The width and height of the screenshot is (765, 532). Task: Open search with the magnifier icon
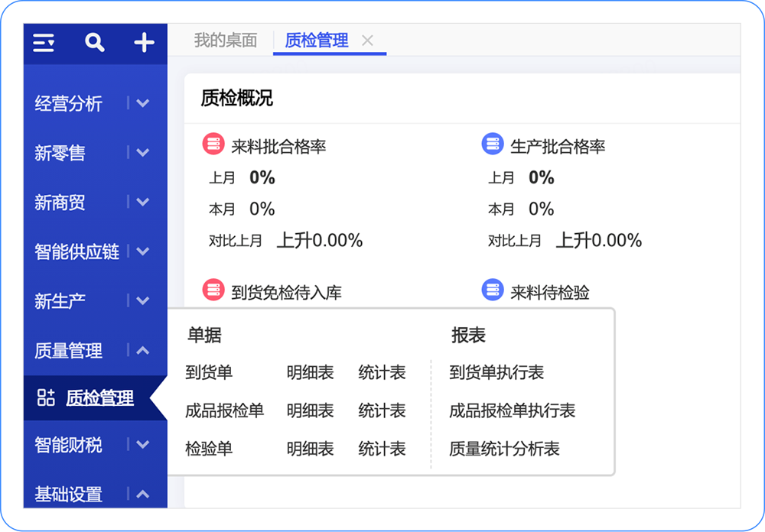click(x=94, y=43)
